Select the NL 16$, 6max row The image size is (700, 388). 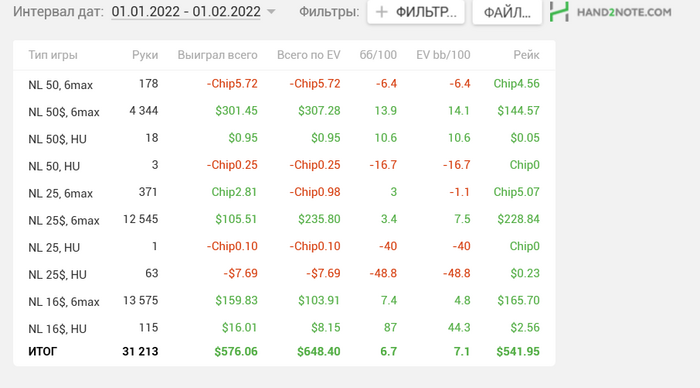(x=284, y=301)
